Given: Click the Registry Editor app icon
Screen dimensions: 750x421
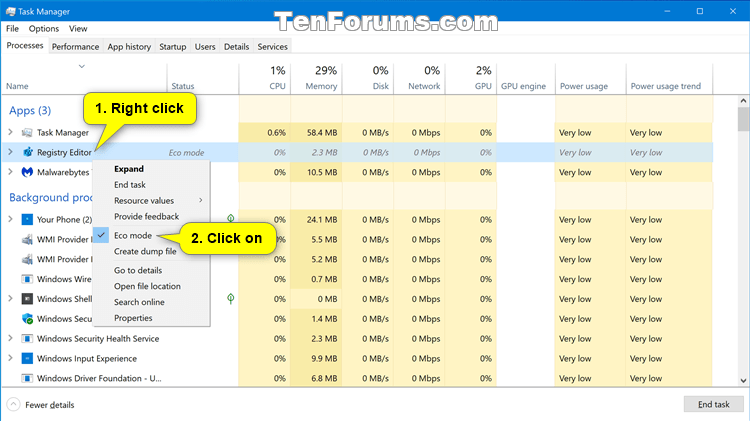Looking at the screenshot, I should (27, 152).
